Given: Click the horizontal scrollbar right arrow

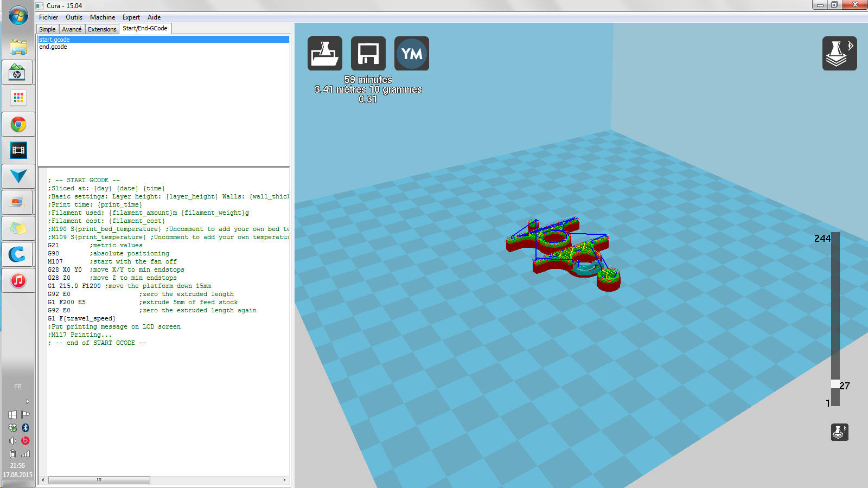Looking at the screenshot, I should coord(284,480).
